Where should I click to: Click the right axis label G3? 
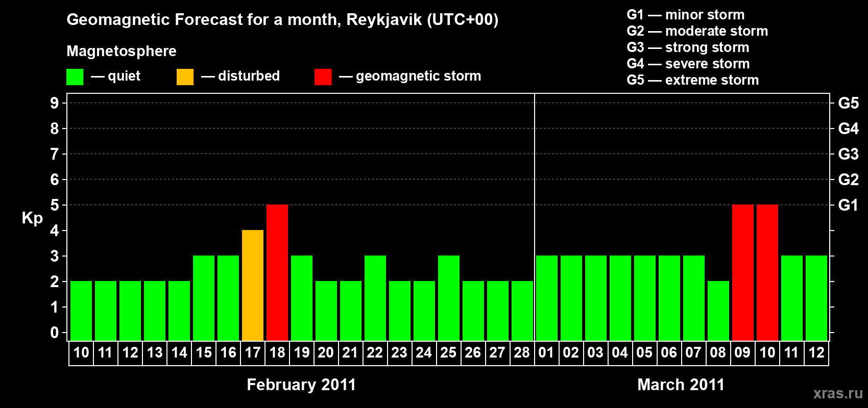point(849,154)
